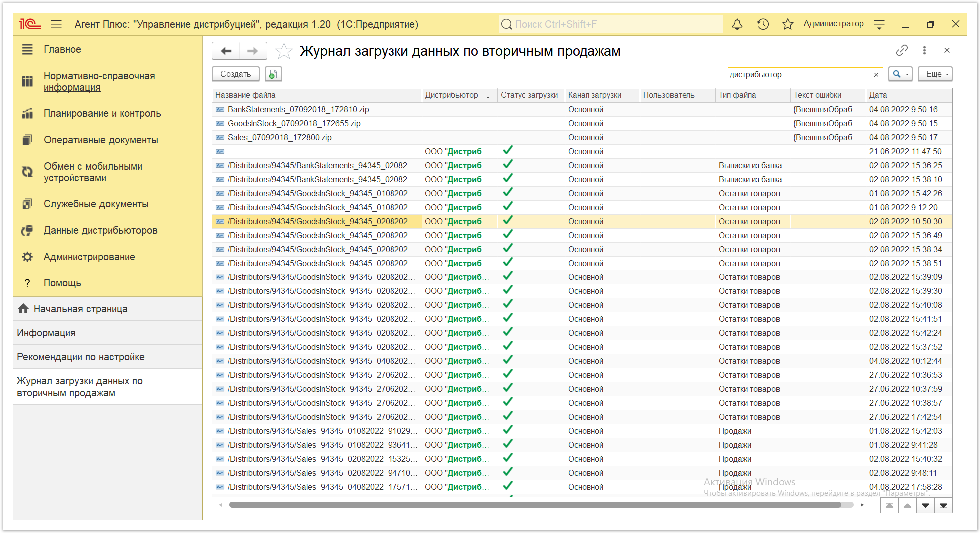This screenshot has height=533, width=980.
Task: Add journal to favorites star
Action: (x=284, y=51)
